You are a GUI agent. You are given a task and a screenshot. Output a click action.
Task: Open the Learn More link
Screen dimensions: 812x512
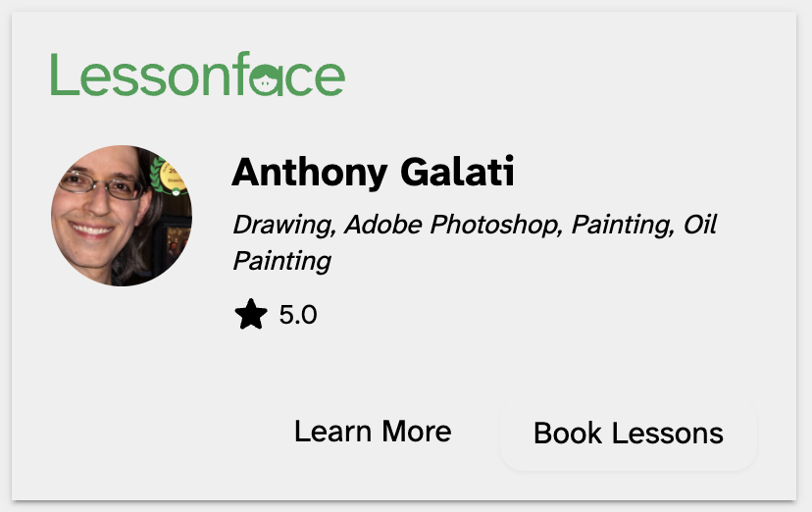pos(373,432)
